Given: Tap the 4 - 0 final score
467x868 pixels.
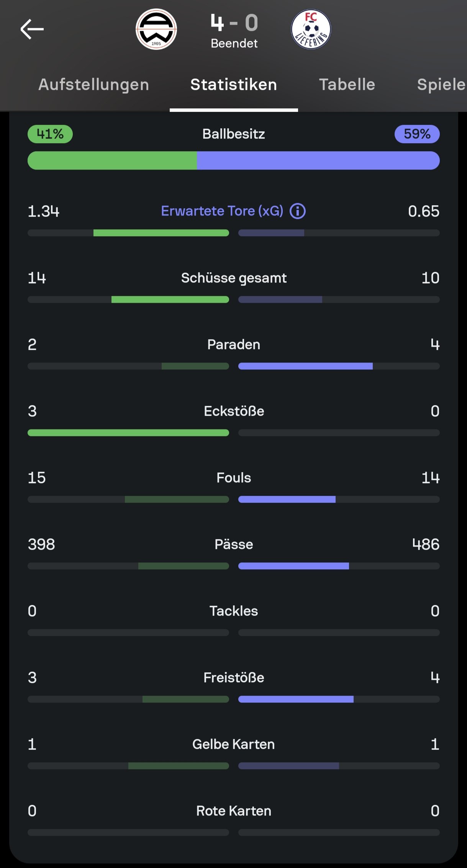Looking at the screenshot, I should [234, 23].
